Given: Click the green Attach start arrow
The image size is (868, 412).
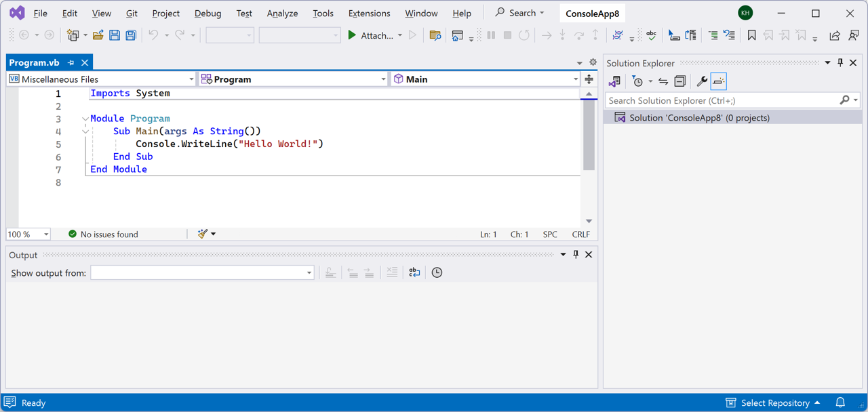Looking at the screenshot, I should click(351, 35).
